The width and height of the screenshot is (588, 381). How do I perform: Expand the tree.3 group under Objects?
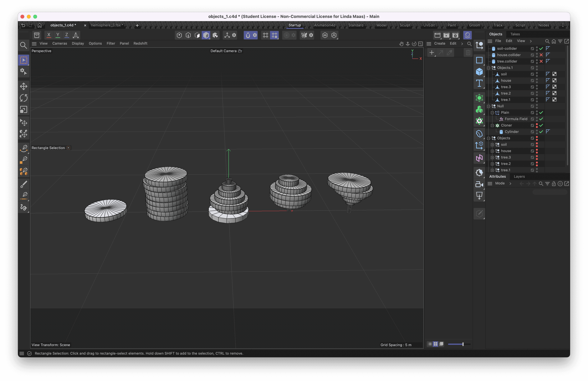click(492, 157)
